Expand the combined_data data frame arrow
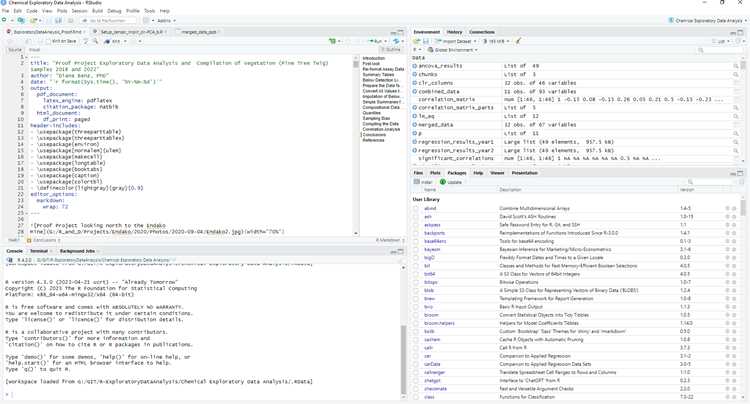The height and width of the screenshot is (404, 750). (415, 91)
